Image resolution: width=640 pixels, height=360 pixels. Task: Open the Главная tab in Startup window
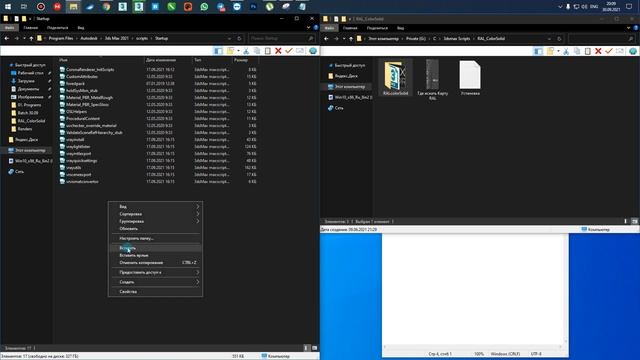31,28
